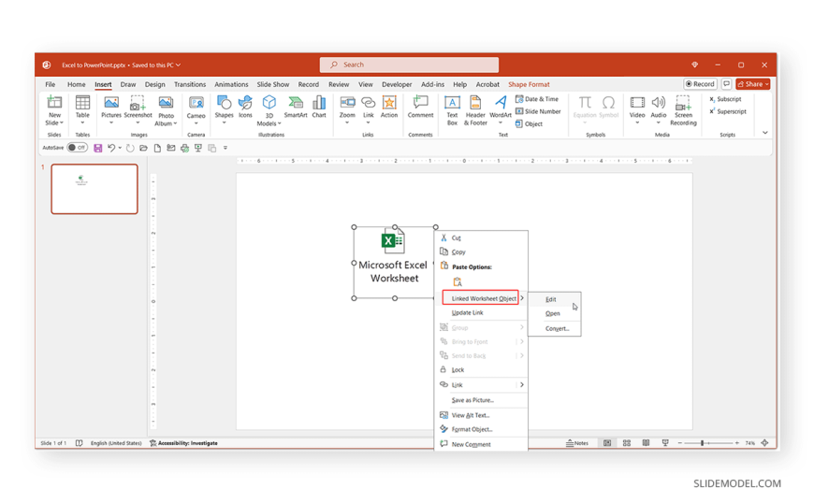Switch to Normal view in status bar
Viewport: 814px width, 504px height.
[x=607, y=443]
